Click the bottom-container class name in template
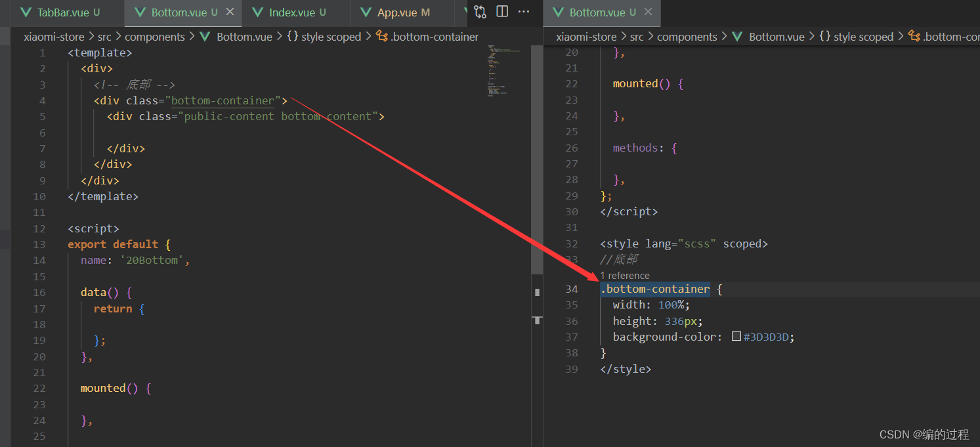The width and height of the screenshot is (980, 447). click(x=223, y=100)
